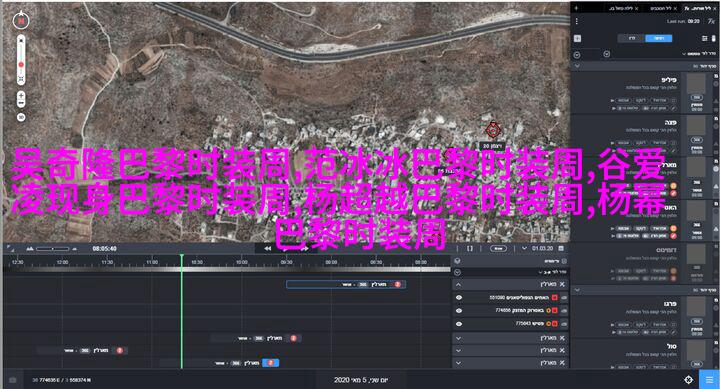This screenshot has width=720, height=389.
Task: Collapse the expanded drone group with the up chevron
Action: pyautogui.click(x=458, y=285)
